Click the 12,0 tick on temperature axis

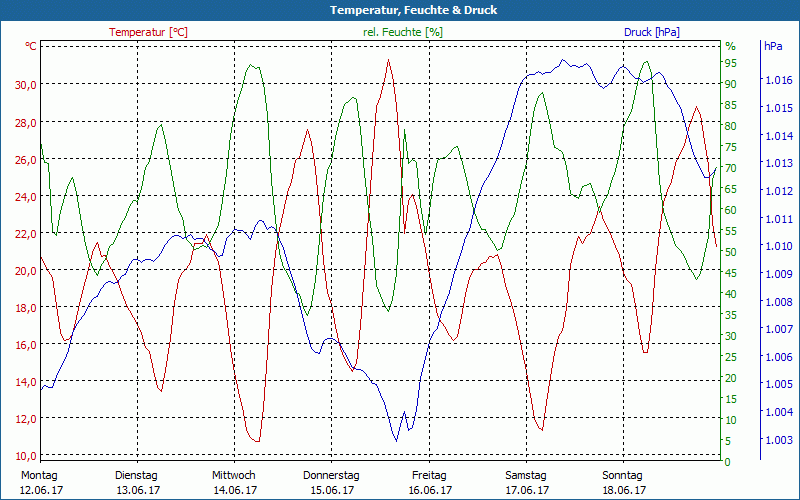tap(25, 419)
